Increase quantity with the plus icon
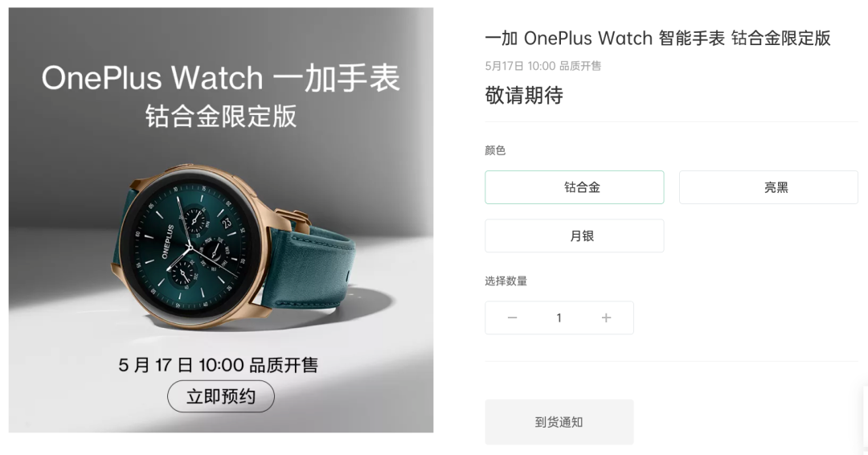The height and width of the screenshot is (455, 868). coord(606,318)
